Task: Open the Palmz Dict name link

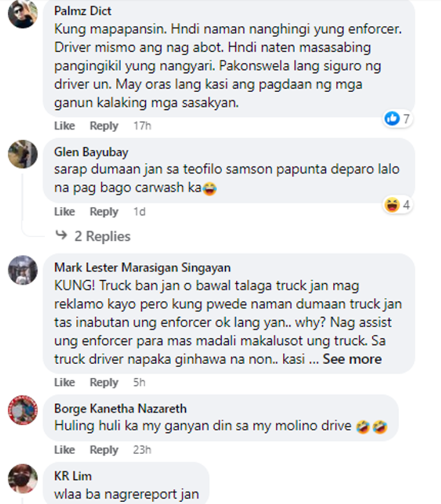Action: (83, 11)
